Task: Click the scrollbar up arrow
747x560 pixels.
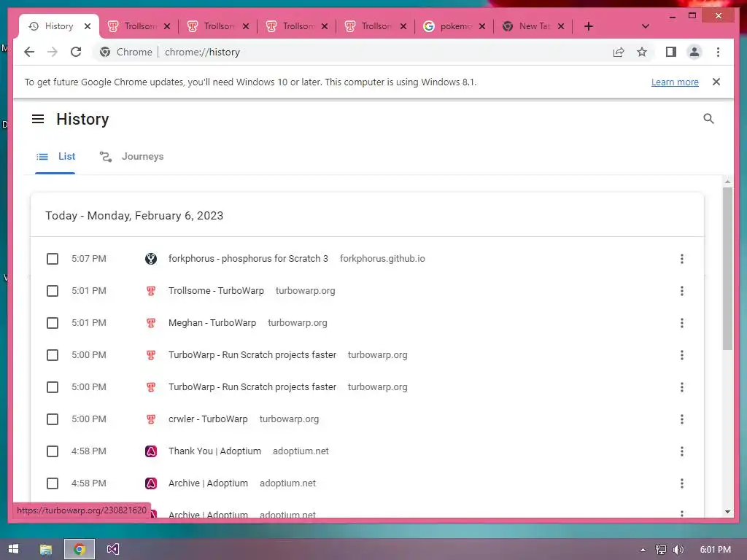Action: pos(727,182)
